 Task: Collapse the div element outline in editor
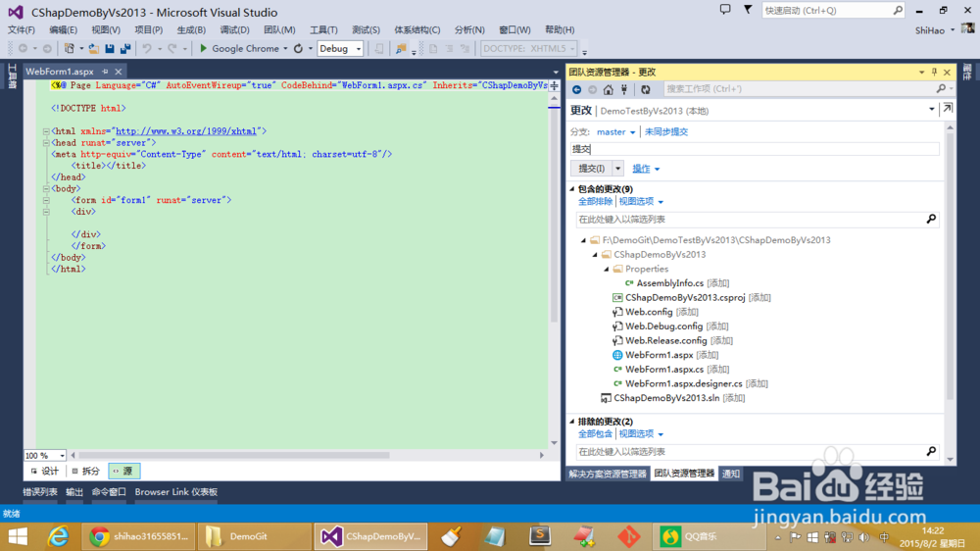tap(46, 212)
